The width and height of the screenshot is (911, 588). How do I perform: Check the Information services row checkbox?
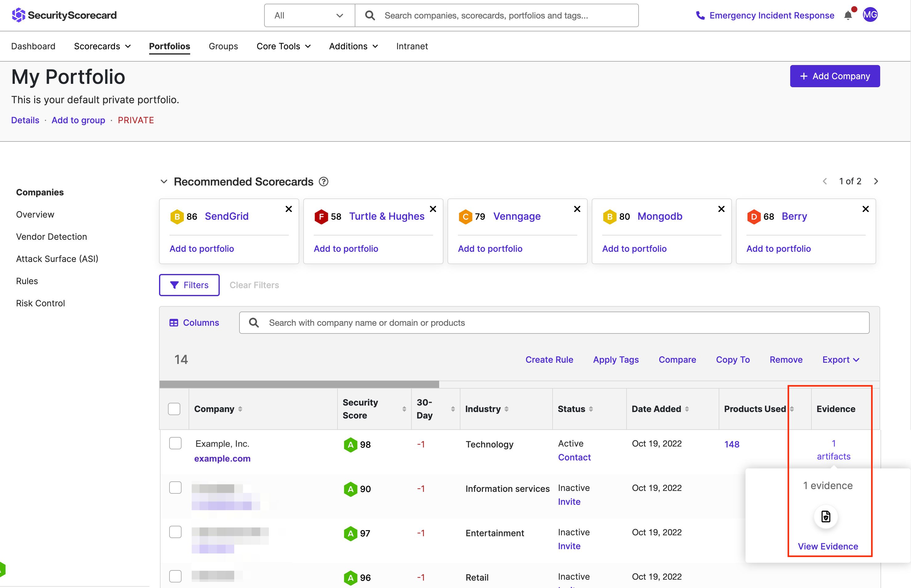[175, 488]
